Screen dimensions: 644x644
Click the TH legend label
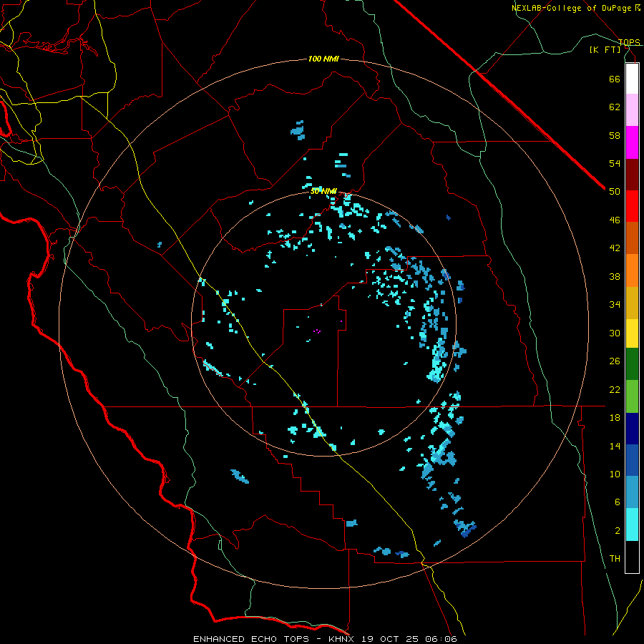pyautogui.click(x=615, y=559)
